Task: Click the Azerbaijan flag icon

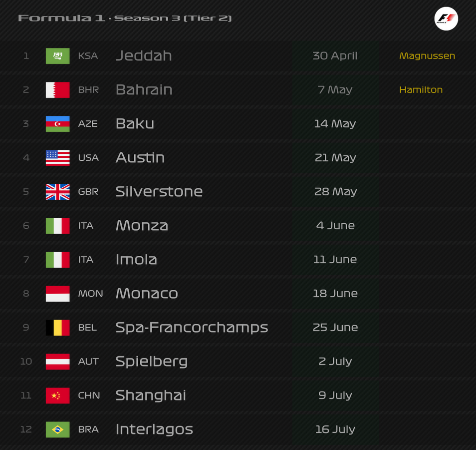Action: (x=58, y=124)
